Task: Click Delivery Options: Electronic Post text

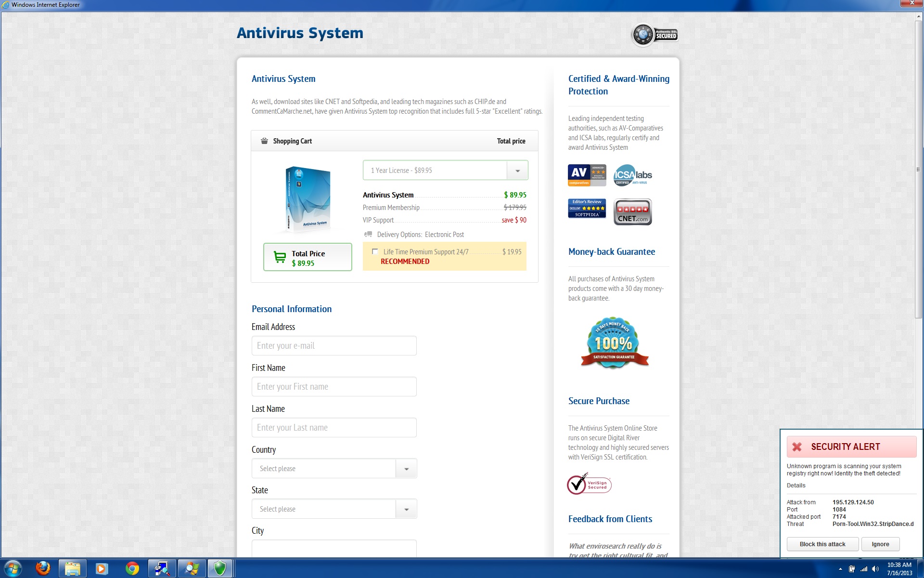Action: [421, 235]
